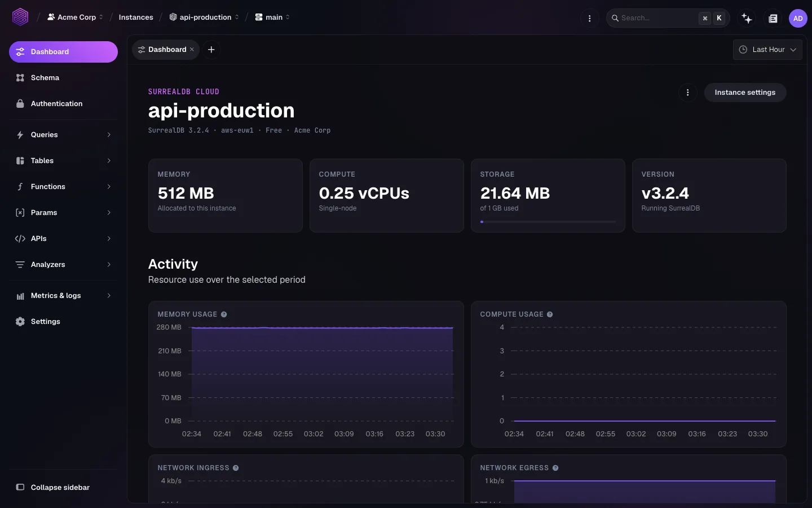812x508 pixels.
Task: Click the Analyzers lines icon
Action: tap(20, 265)
